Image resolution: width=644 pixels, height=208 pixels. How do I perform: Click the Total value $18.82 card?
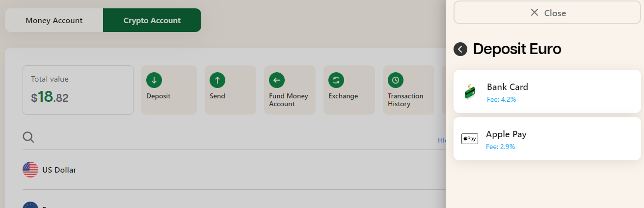pyautogui.click(x=78, y=90)
